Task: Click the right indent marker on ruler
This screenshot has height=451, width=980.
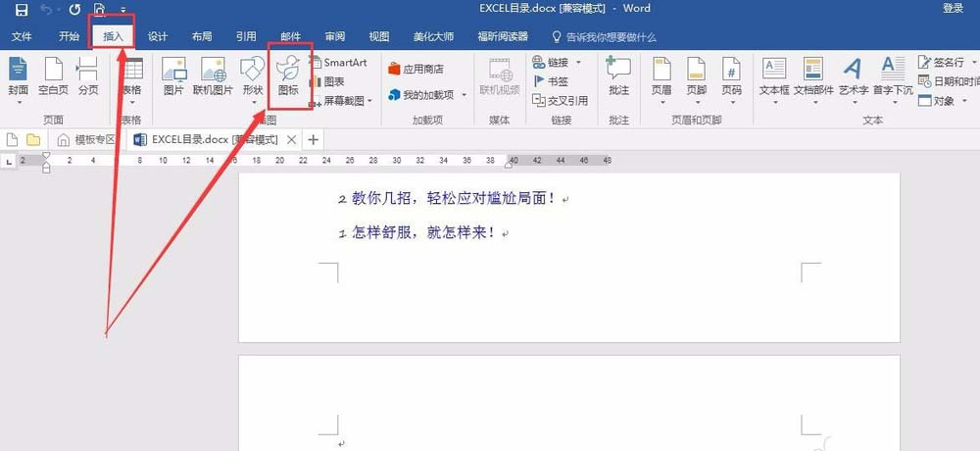Action: (510, 165)
